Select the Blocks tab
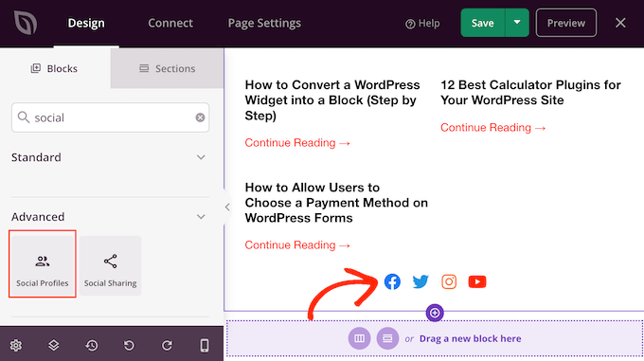644x361 pixels. point(54,68)
